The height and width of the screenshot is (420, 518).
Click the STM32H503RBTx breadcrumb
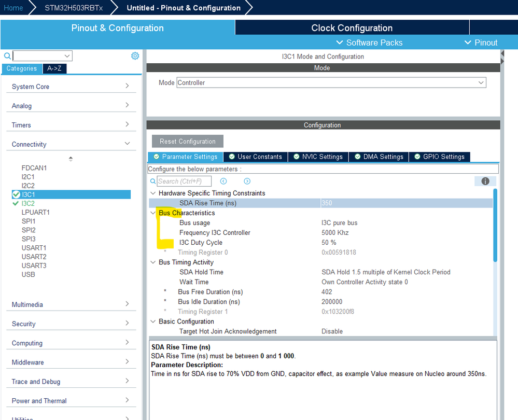(x=74, y=8)
